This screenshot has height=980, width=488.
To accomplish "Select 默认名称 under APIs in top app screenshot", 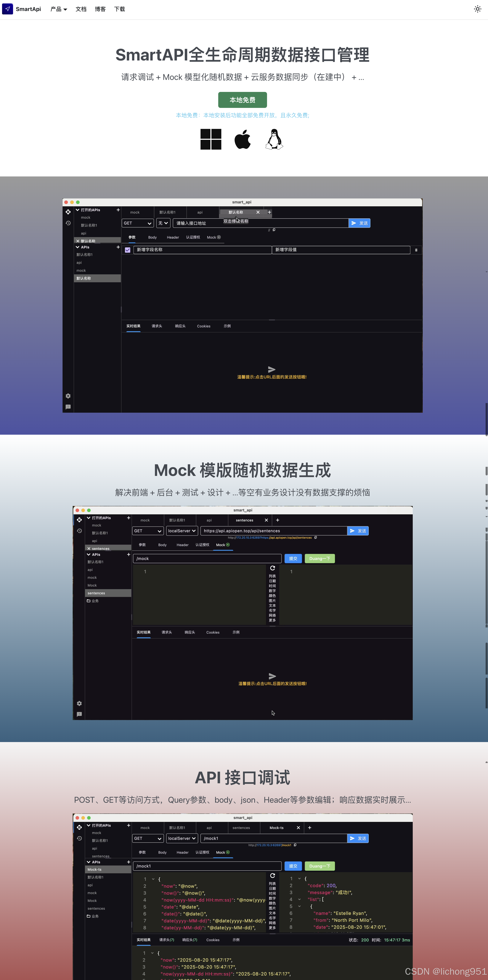I will [97, 278].
